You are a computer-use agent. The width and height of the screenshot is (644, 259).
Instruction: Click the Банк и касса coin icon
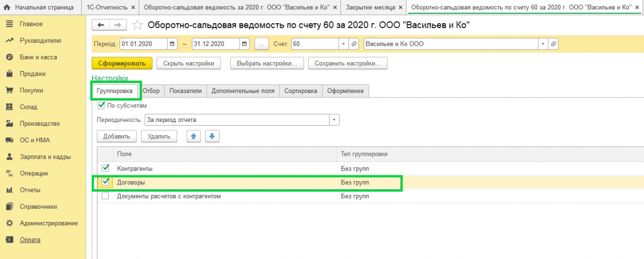[9, 57]
